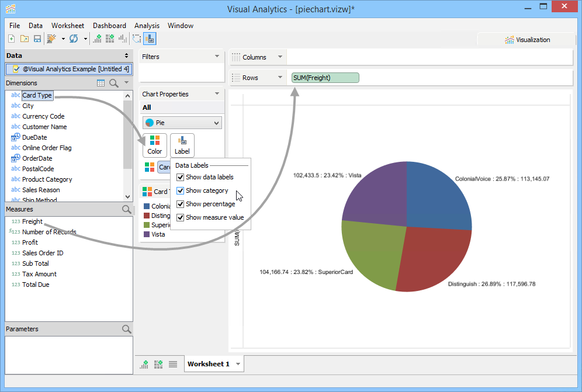
Task: Add a new dashboard from the top toolbar
Action: coord(110,39)
